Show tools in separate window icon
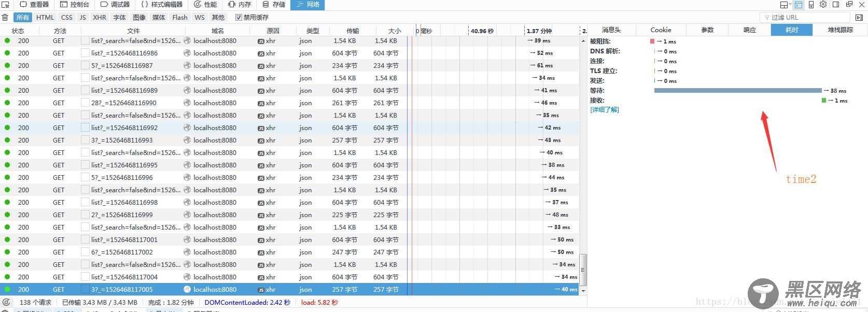Viewport: 868px width, 312px height. pos(849,5)
